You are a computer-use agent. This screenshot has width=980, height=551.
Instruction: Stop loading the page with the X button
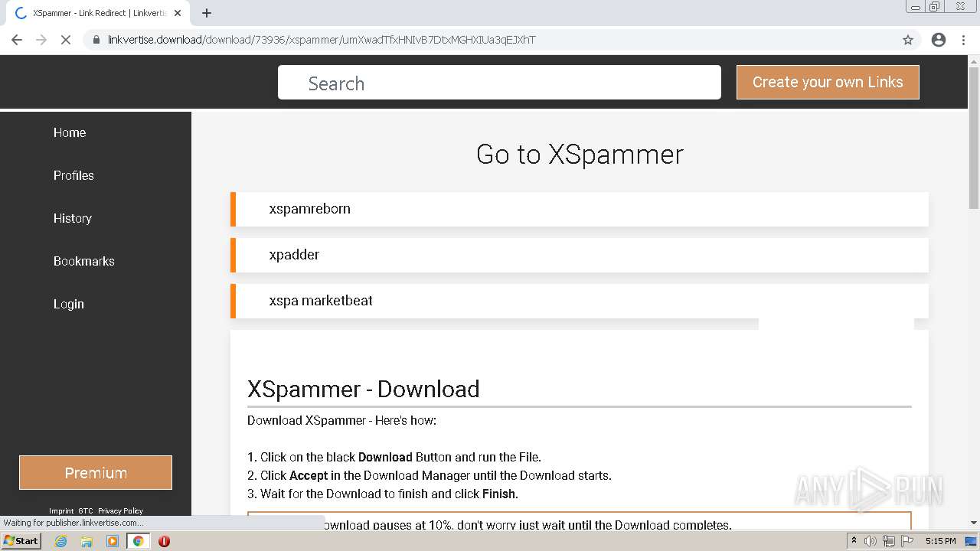[66, 40]
